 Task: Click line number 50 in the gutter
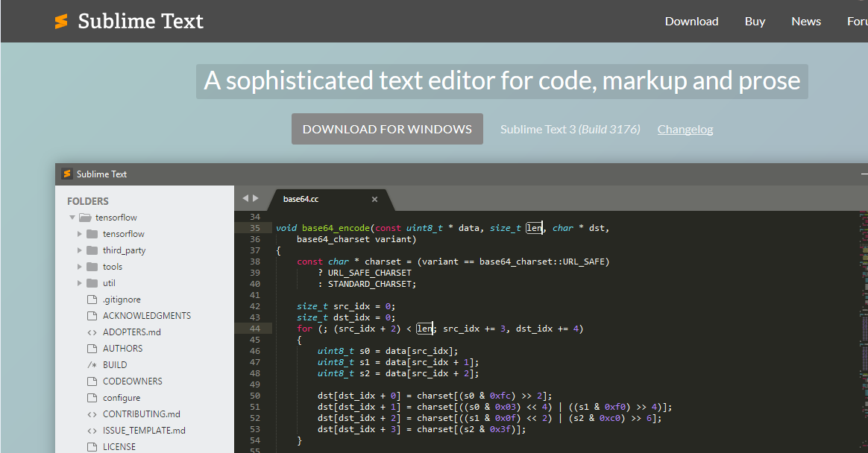[x=254, y=396]
